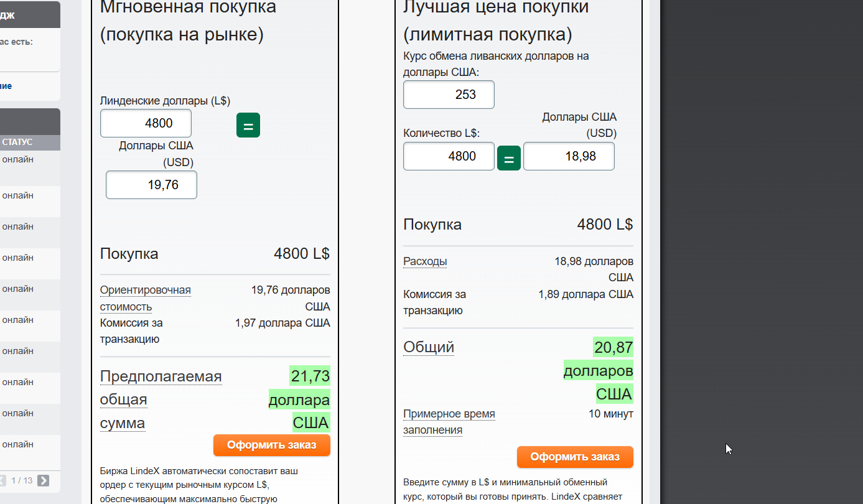Click Linden dollars L$ amount field showing 4800
863x504 pixels.
(x=146, y=123)
